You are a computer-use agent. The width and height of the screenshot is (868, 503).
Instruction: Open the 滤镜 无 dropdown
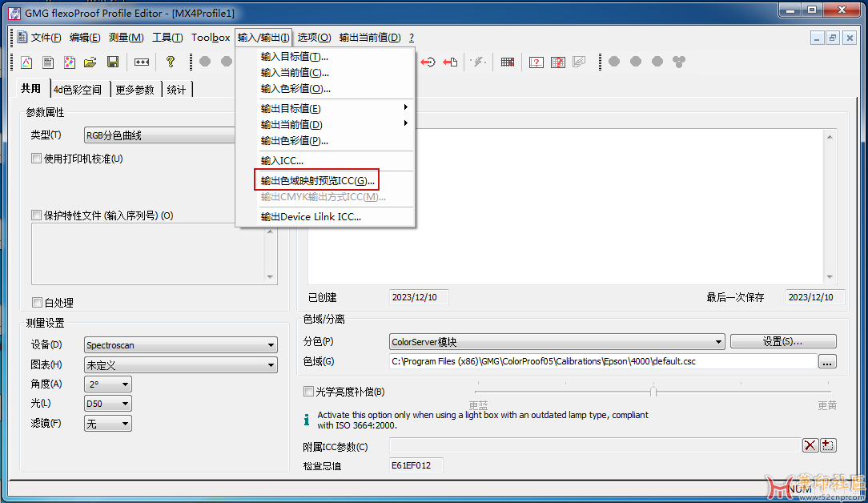(x=108, y=424)
